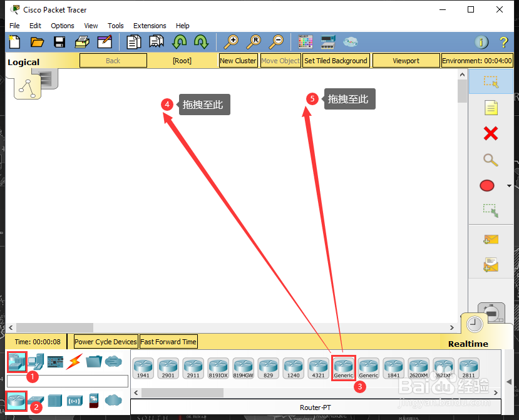Select the red ellipse drawing tool

click(x=487, y=186)
